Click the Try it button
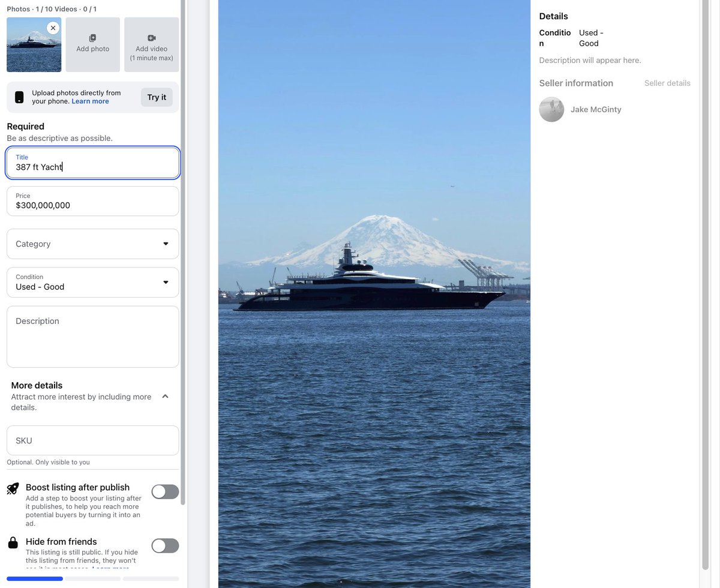Viewport: 720px width, 588px height. coord(157,97)
